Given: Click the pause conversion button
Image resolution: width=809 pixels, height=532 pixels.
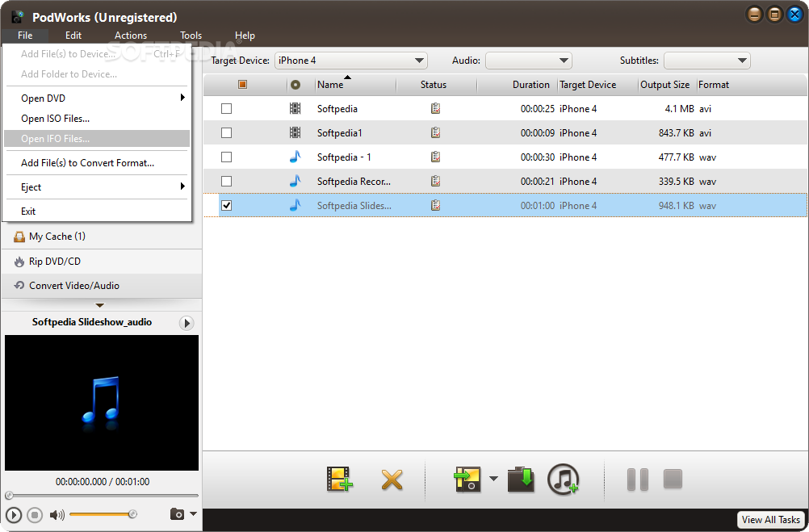Looking at the screenshot, I should tap(638, 480).
